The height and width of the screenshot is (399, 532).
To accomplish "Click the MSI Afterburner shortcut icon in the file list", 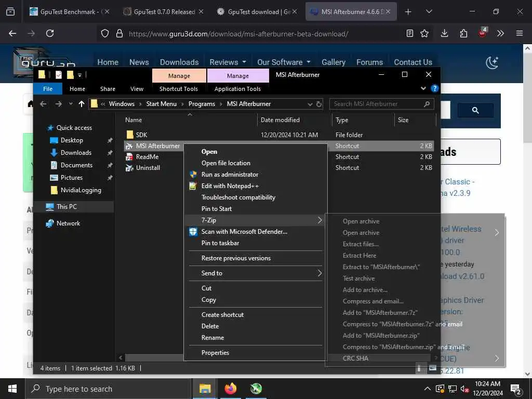I will tap(129, 146).
